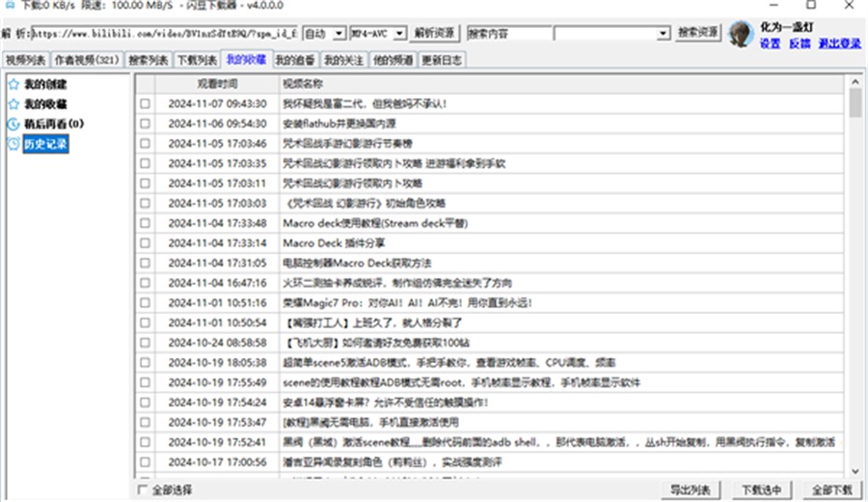The width and height of the screenshot is (868, 502).
Task: Click the user avatar picture
Action: point(741,35)
